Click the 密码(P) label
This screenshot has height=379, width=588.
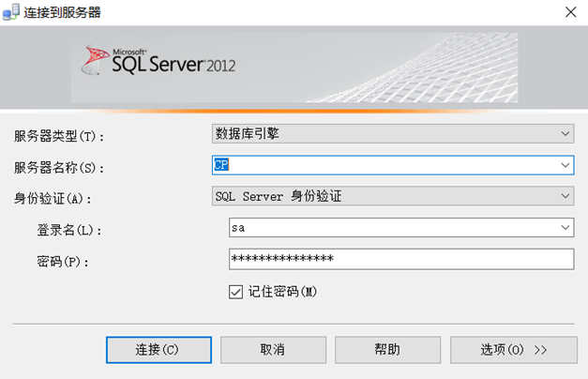coord(61,261)
